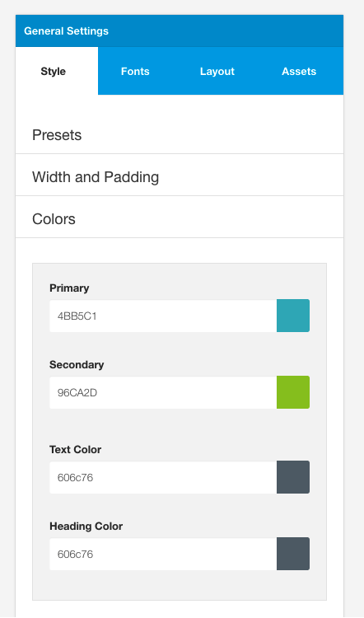Viewport: 364px width, 618px height.
Task: Click the General Settings panel header
Action: point(180,31)
